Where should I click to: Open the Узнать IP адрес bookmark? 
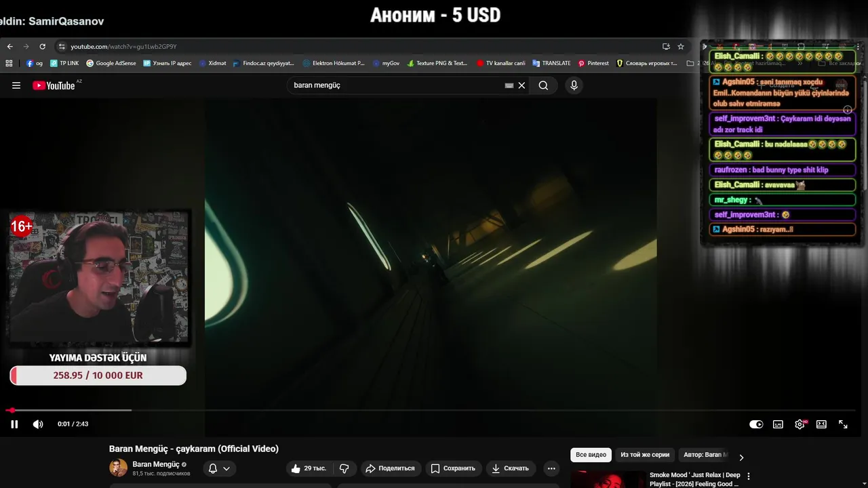(x=167, y=63)
